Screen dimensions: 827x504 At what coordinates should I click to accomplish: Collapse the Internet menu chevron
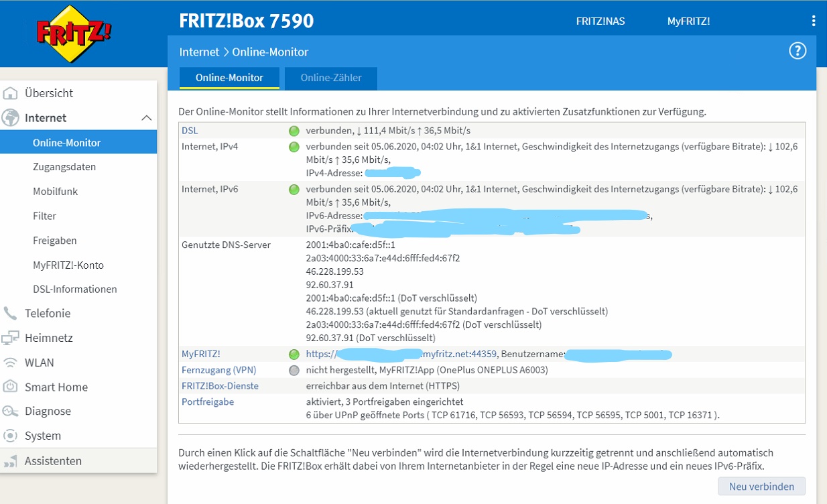click(147, 118)
